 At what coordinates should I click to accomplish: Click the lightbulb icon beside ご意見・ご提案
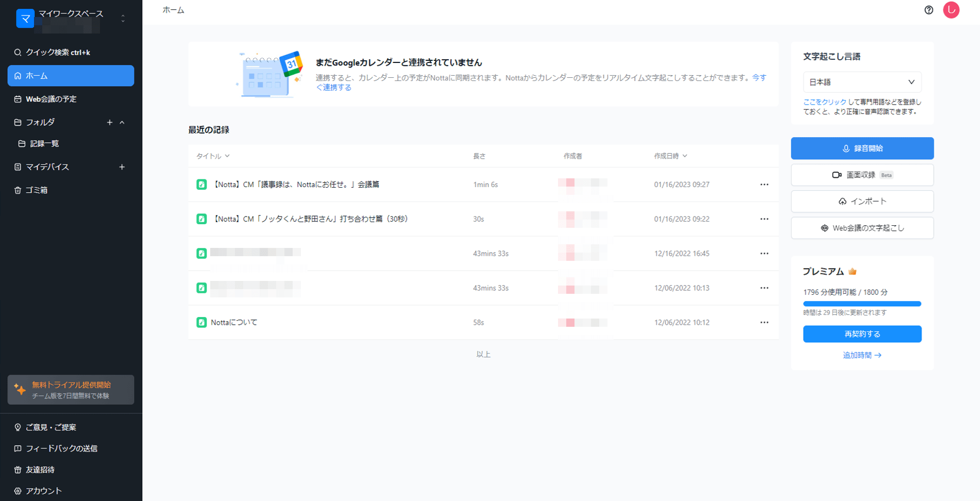[18, 427]
